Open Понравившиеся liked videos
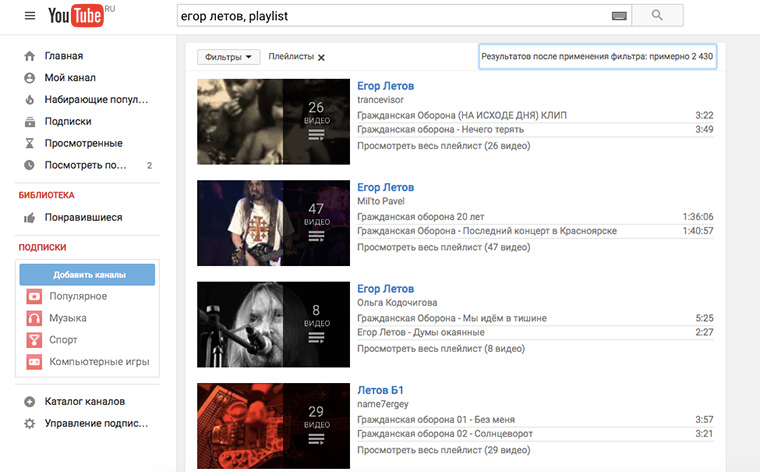Image resolution: width=760 pixels, height=472 pixels. tap(83, 218)
